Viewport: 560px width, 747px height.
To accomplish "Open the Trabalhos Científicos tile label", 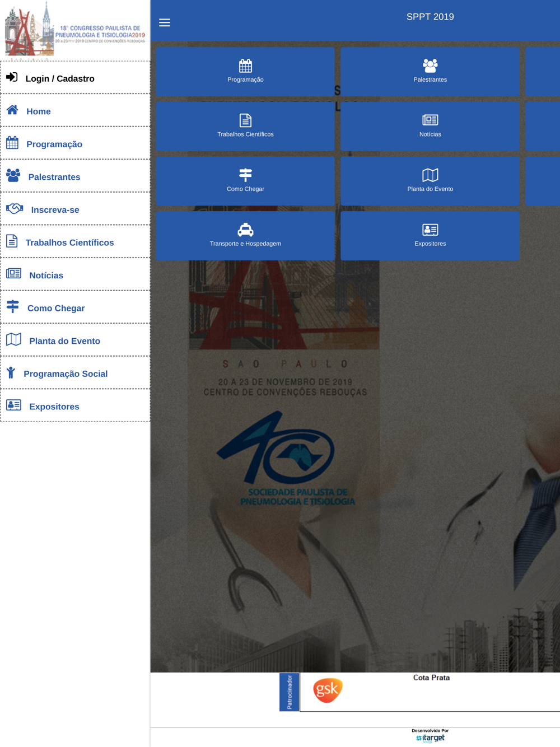I will 245,134.
